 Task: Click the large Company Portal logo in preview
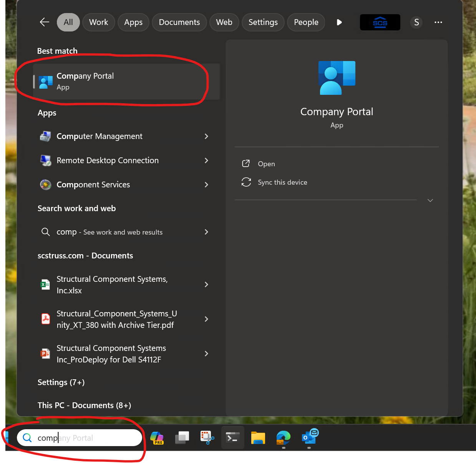tap(337, 78)
